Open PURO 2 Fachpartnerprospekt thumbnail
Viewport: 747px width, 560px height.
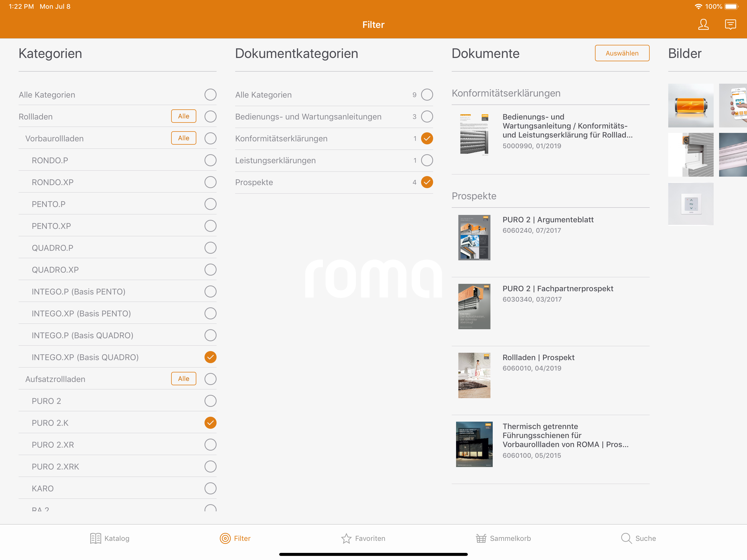[474, 306]
